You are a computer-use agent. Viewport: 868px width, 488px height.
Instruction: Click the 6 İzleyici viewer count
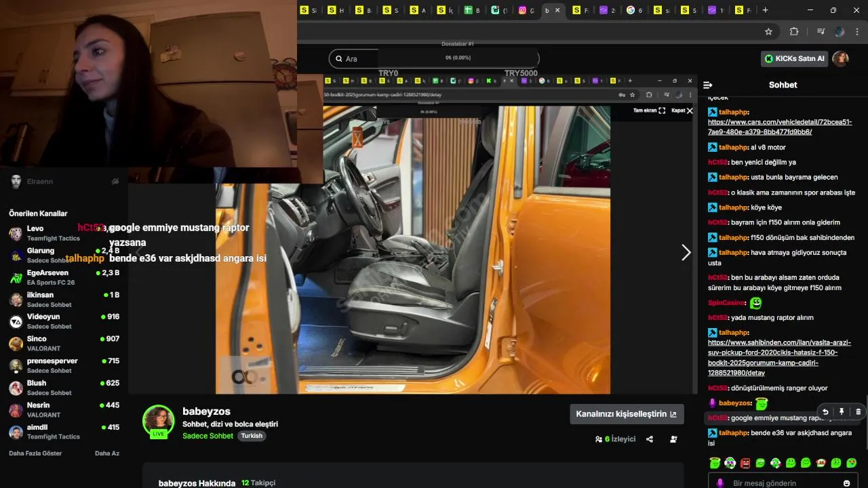[x=616, y=439]
